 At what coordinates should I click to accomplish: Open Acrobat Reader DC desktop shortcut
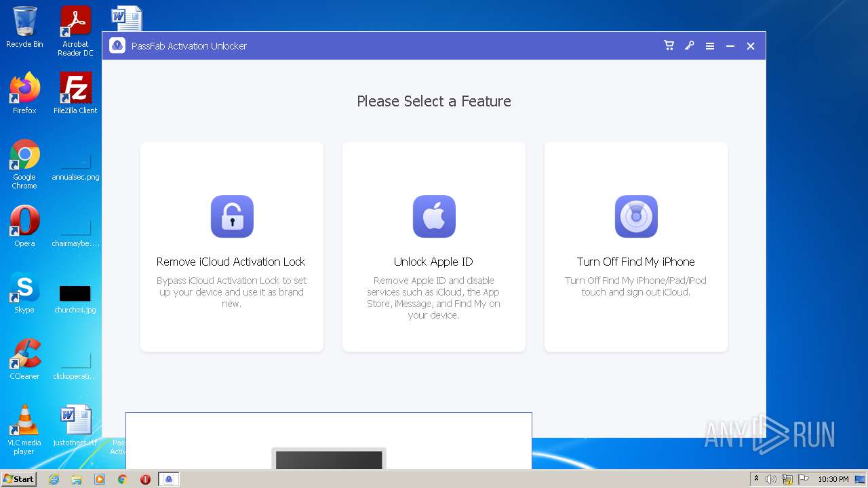point(75,31)
